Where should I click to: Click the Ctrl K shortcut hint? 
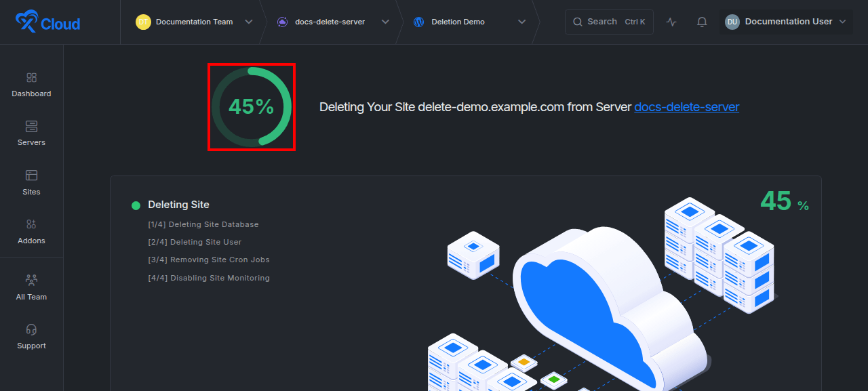pyautogui.click(x=635, y=22)
